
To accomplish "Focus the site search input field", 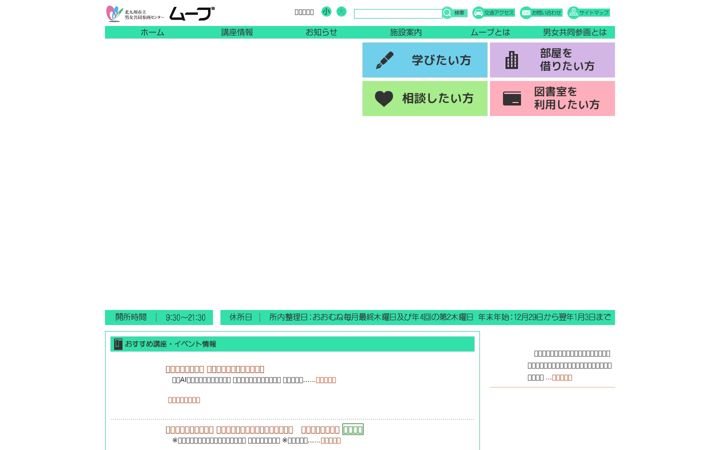I will (398, 14).
